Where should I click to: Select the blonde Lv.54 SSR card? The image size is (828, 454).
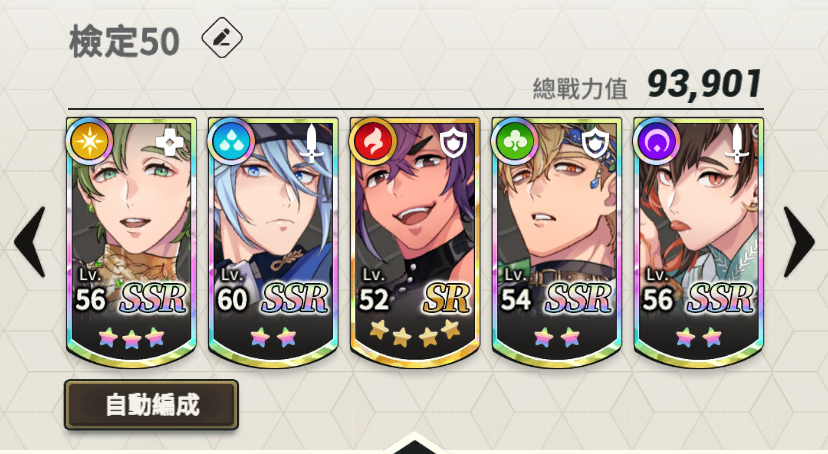coord(557,242)
